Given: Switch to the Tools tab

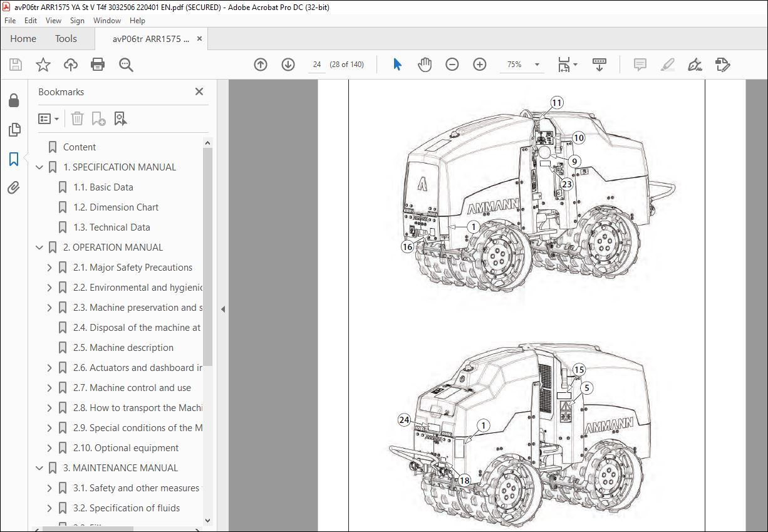Looking at the screenshot, I should pyautogui.click(x=66, y=39).
